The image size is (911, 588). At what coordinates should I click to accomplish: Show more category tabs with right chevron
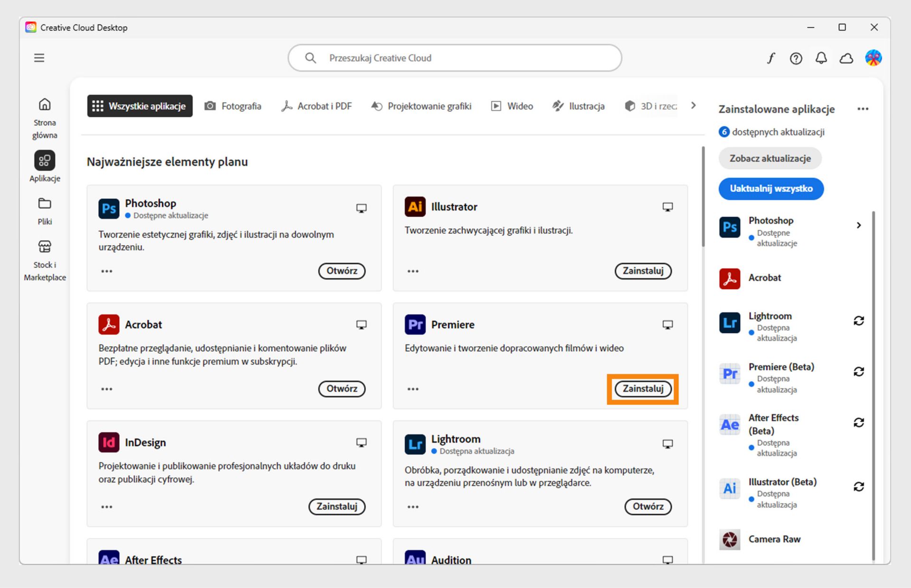pyautogui.click(x=694, y=105)
